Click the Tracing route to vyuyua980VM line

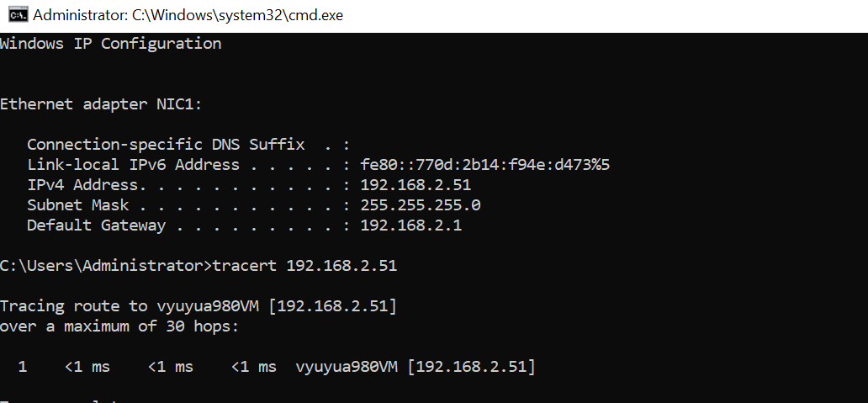[x=198, y=306]
